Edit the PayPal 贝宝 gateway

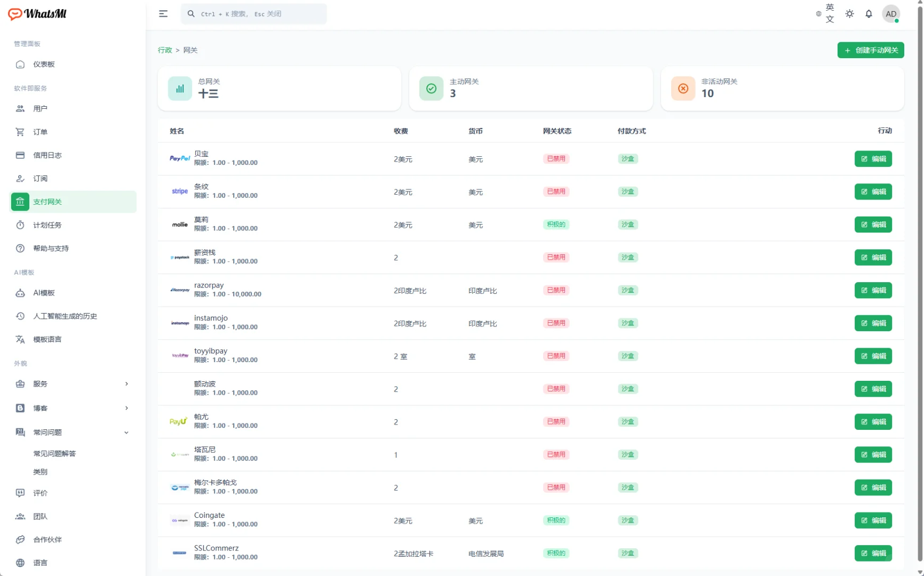coord(873,159)
